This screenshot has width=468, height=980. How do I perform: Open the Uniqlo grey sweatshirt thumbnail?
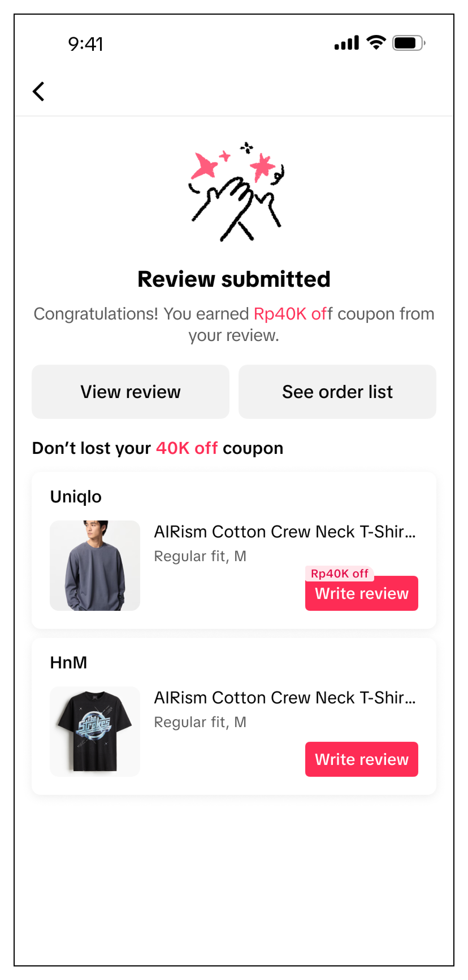click(x=95, y=565)
